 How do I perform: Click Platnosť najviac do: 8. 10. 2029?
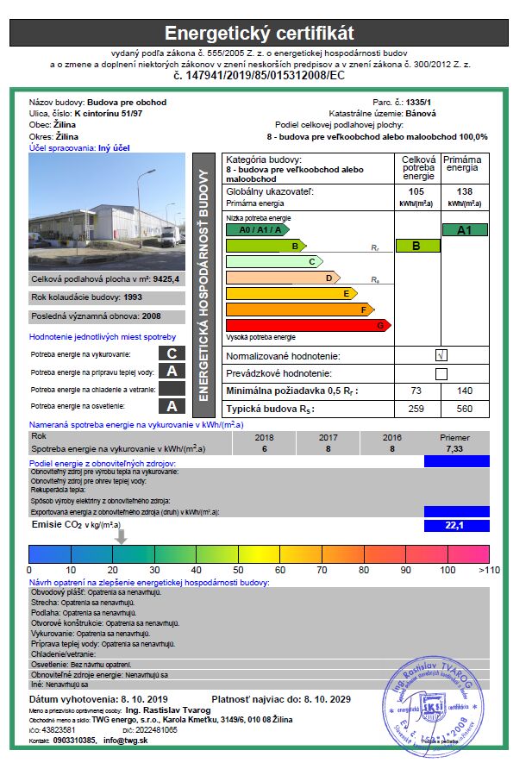[x=281, y=699]
